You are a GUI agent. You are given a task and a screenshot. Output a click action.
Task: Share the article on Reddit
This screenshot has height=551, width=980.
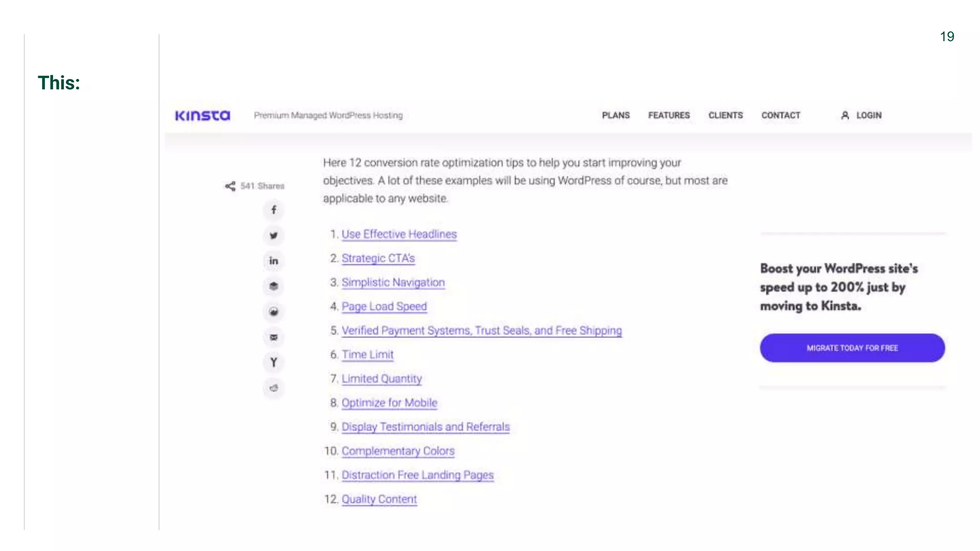click(x=273, y=388)
